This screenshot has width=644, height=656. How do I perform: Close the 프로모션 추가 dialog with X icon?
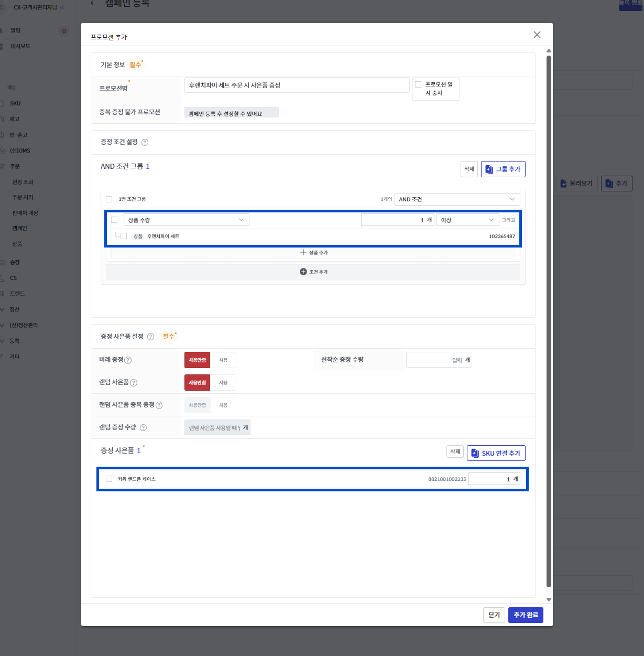point(537,35)
